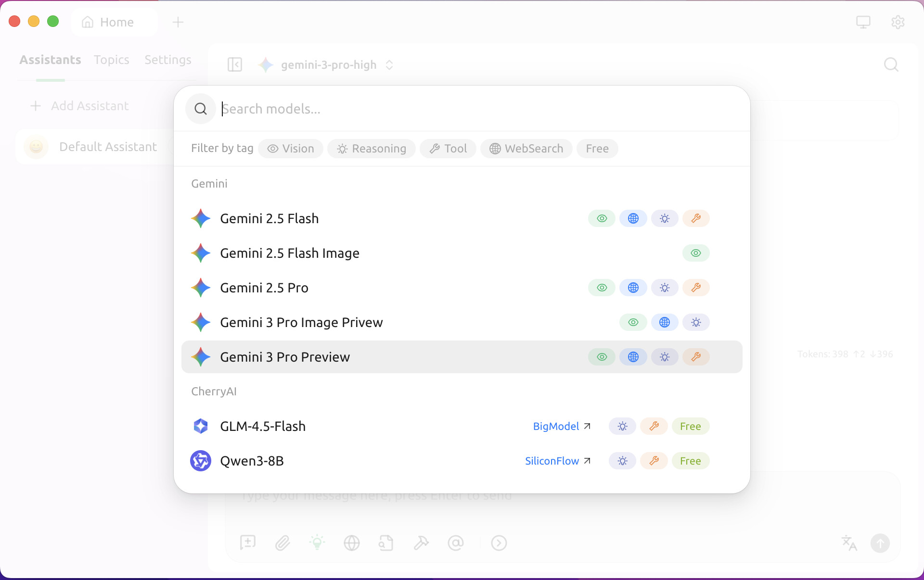Click Add Assistant button

coord(79,106)
